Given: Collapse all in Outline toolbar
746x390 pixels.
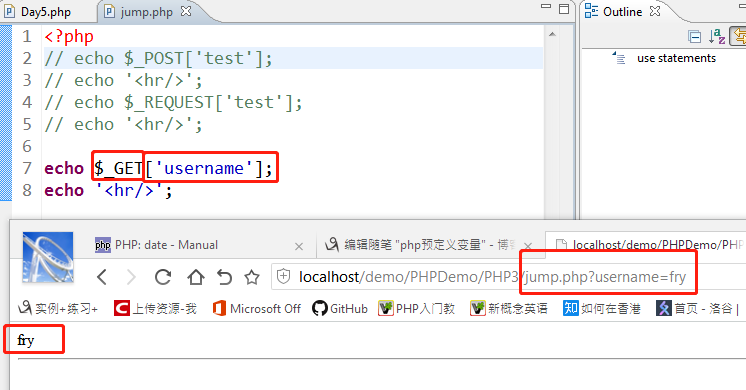Looking at the screenshot, I should pyautogui.click(x=695, y=37).
